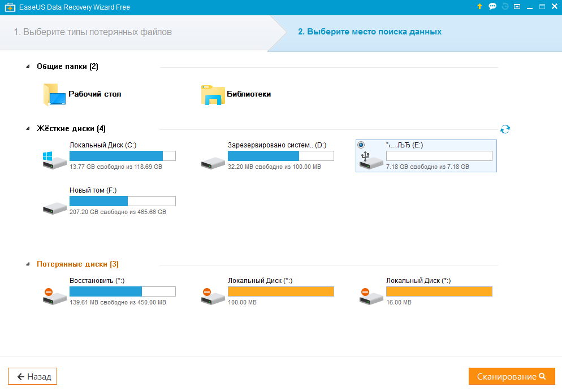Click the yellow upgrade arrow icon

(479, 6)
